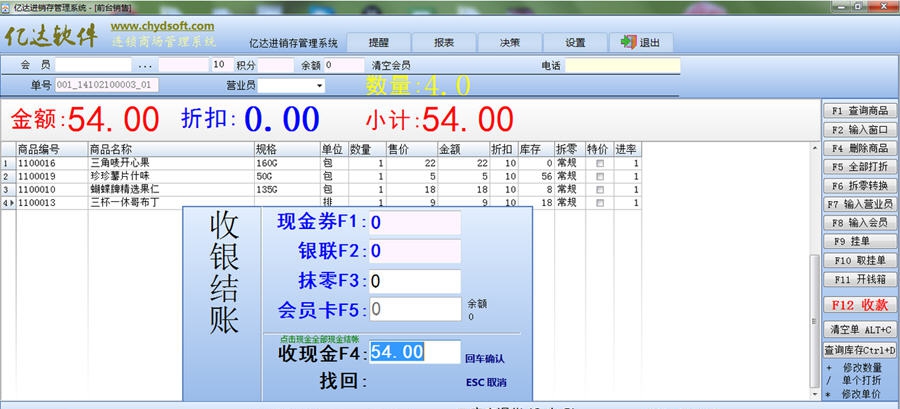Switch to 亿达进销存管理系统 tab

pos(293,43)
